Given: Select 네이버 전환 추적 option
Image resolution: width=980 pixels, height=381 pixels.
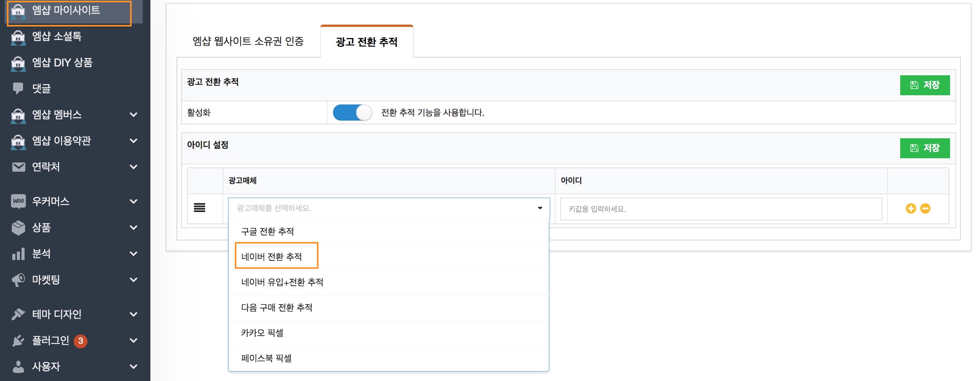Looking at the screenshot, I should (272, 257).
